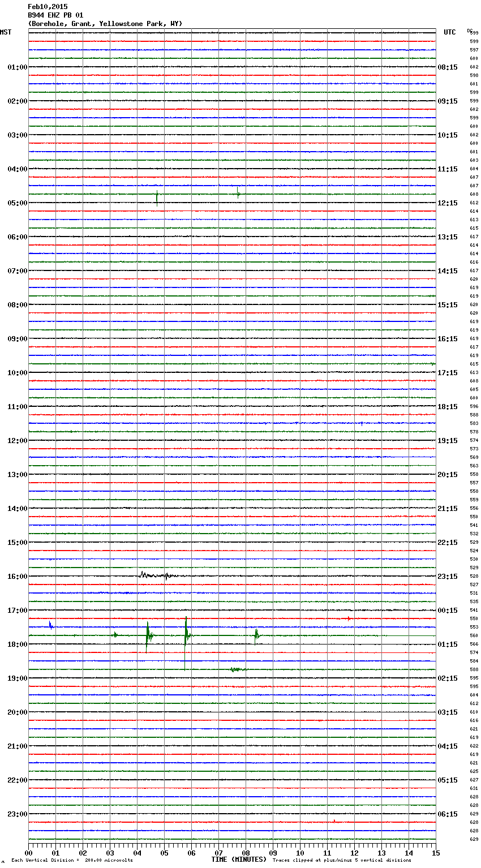Click the 08:15 UTC time label
The height and width of the screenshot is (868, 481).
(448, 67)
